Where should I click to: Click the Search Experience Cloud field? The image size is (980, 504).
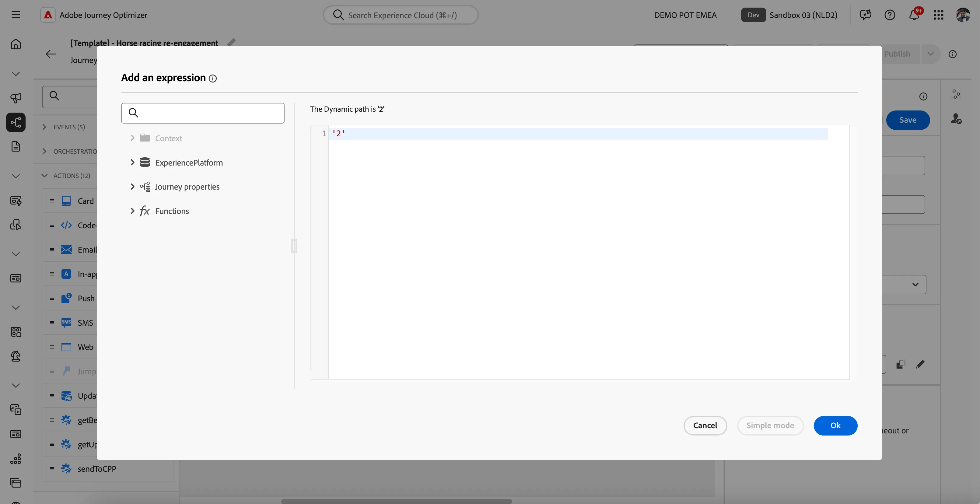pyautogui.click(x=400, y=15)
